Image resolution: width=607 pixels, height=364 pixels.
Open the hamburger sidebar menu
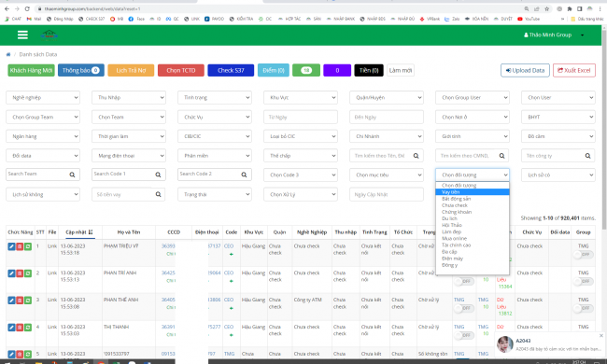click(x=22, y=35)
